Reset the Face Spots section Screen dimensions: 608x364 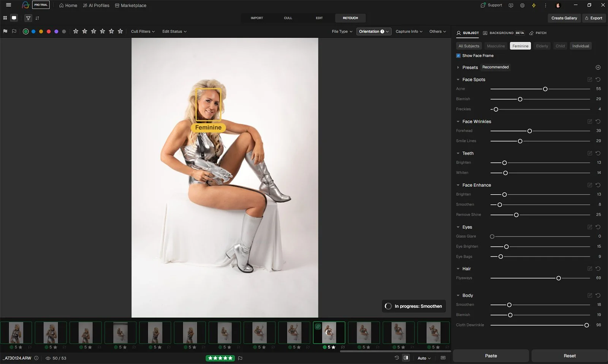(x=598, y=79)
